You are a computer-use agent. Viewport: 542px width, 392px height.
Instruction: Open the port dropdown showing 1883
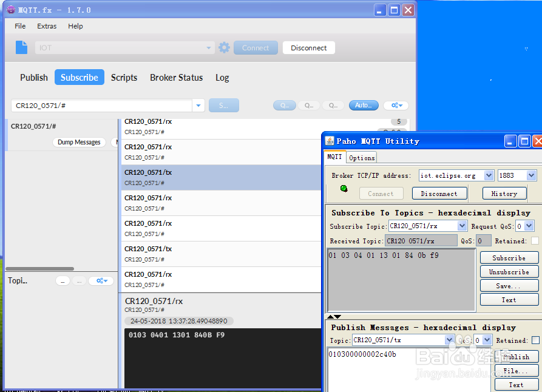530,175
